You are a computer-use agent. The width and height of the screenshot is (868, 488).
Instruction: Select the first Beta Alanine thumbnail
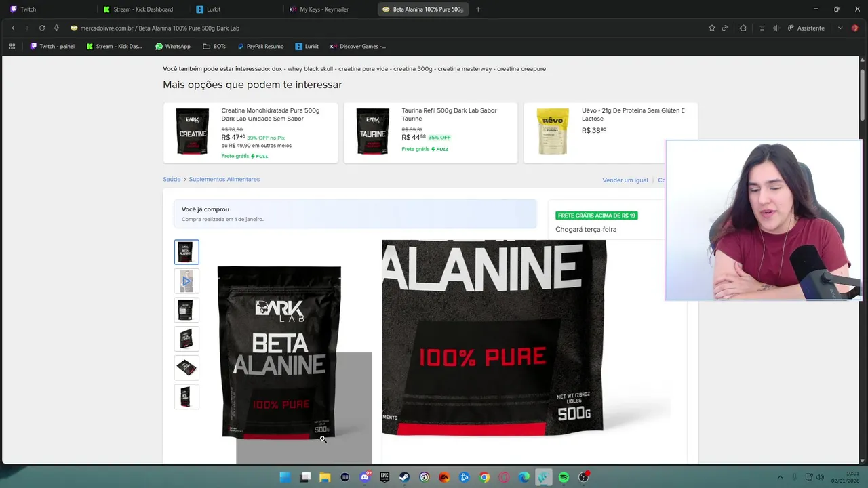point(186,252)
